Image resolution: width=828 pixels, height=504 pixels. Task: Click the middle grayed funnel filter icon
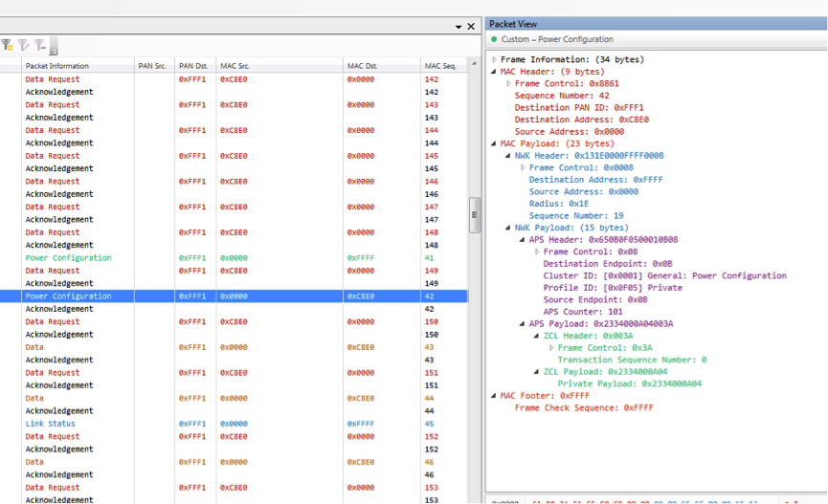tap(23, 45)
